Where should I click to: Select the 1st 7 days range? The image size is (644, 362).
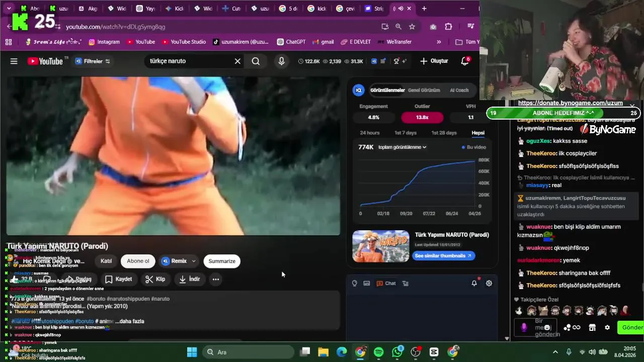(x=406, y=133)
